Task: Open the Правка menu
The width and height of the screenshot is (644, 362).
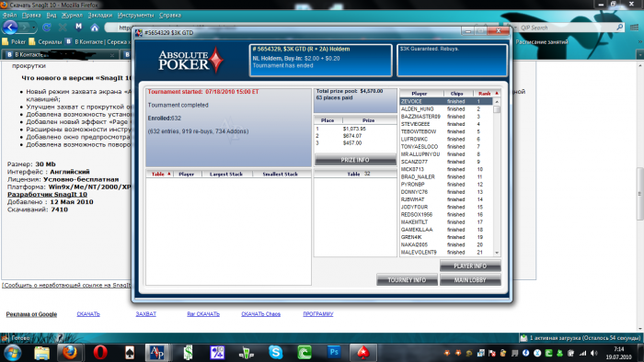Action: [x=31, y=16]
